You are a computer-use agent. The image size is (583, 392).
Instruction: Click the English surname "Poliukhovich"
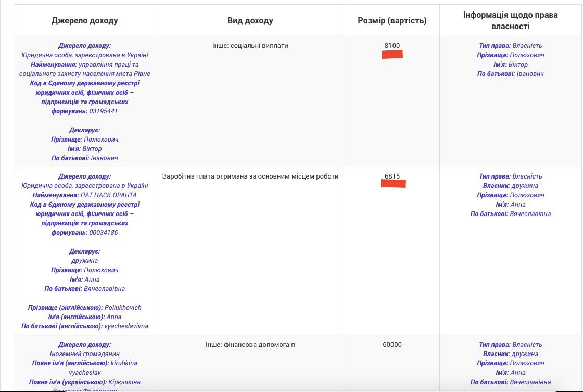point(123,308)
